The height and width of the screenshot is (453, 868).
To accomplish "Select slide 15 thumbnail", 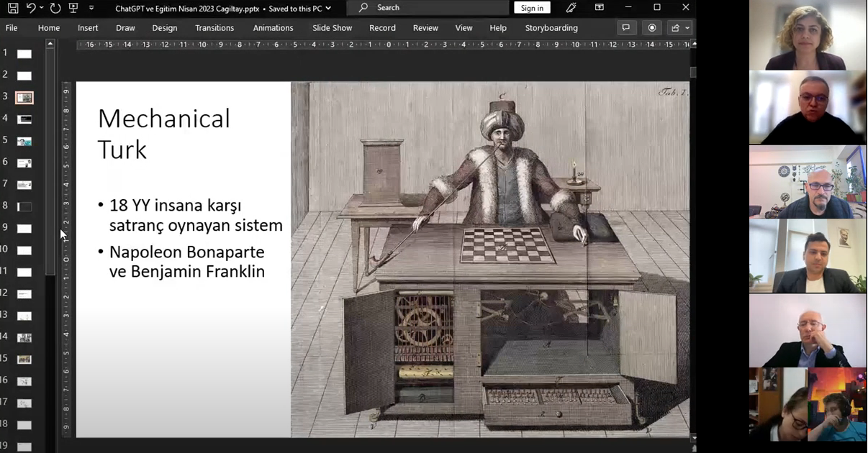I will coord(24,359).
